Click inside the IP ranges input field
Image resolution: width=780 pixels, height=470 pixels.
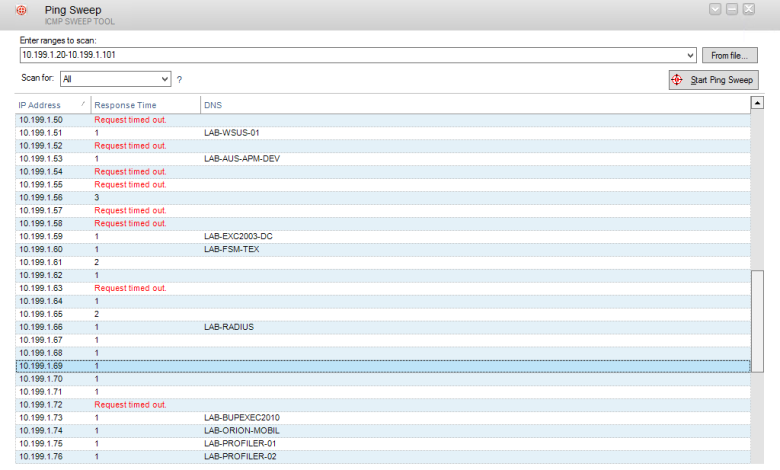(350, 55)
